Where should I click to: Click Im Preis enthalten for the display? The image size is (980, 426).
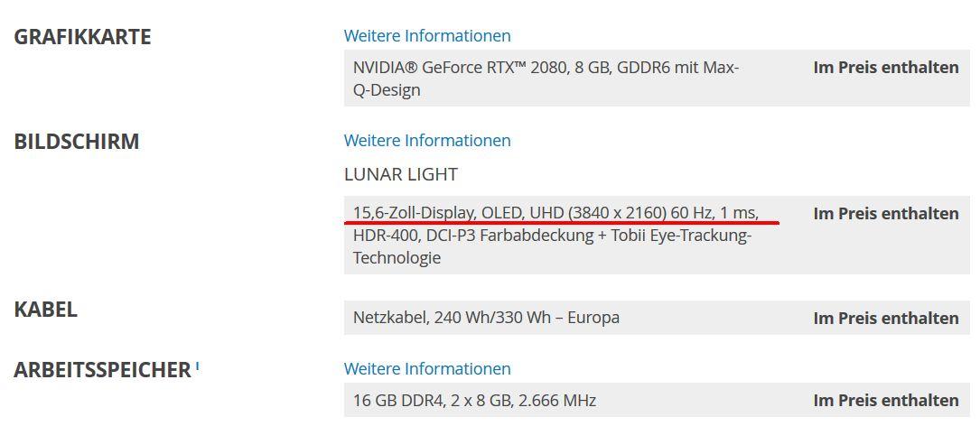pos(886,214)
